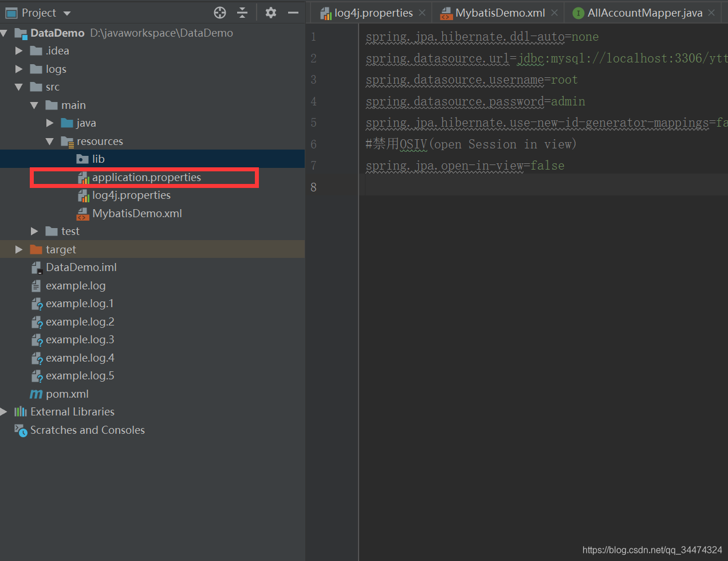Click the spring.jpa.open-in-view=false line
Viewport: 728px width, 561px height.
click(465, 166)
